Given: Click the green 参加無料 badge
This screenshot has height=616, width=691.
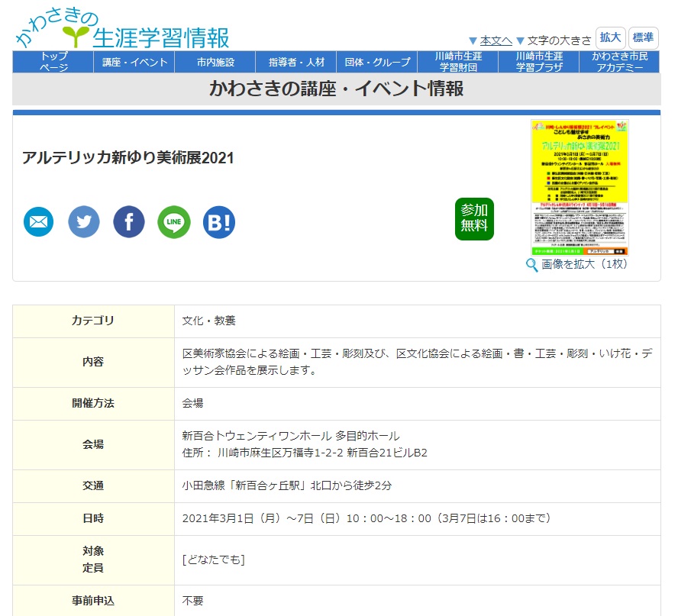Looking at the screenshot, I should coord(474,218).
